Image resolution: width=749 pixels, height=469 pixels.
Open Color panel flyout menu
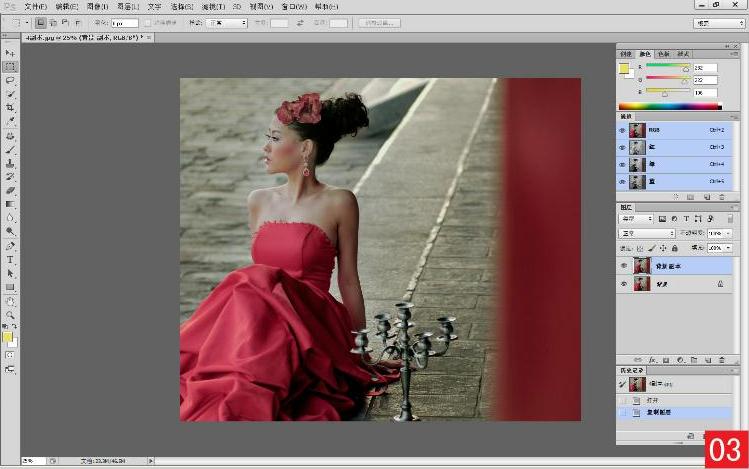coord(733,54)
